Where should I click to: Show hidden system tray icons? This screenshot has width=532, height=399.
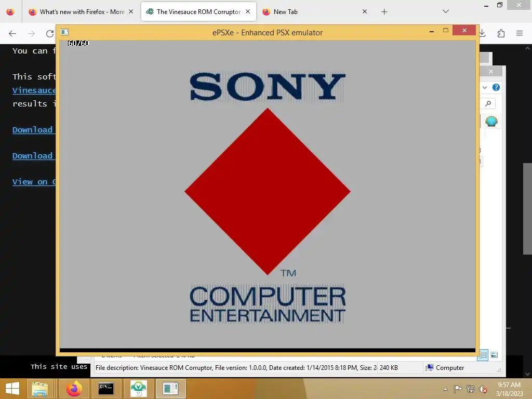445,389
